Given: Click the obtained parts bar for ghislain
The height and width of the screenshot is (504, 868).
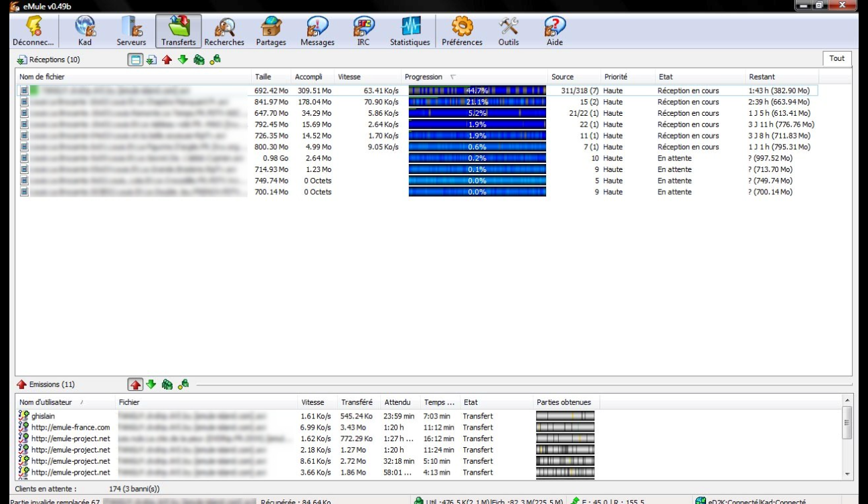Looking at the screenshot, I should (x=566, y=416).
